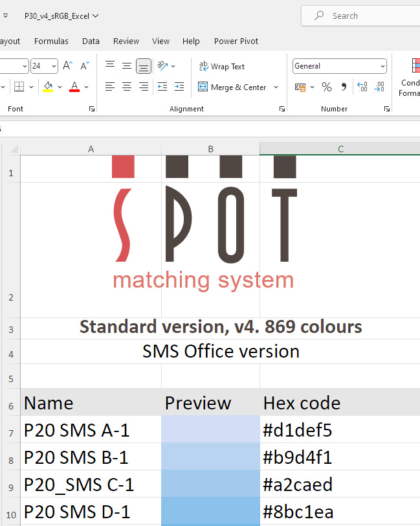Image resolution: width=420 pixels, height=526 pixels.
Task: Click Increase Font Size icon
Action: (68, 66)
